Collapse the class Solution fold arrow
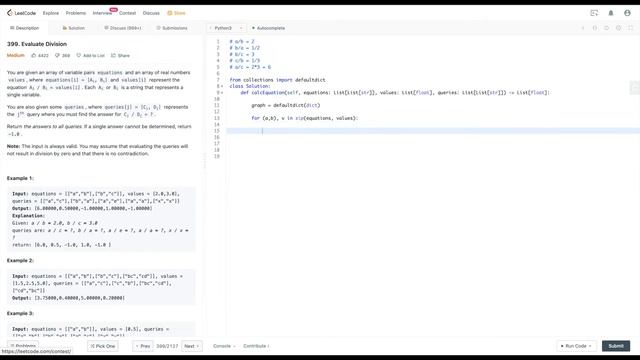This screenshot has height=360, width=640. pos(222,87)
